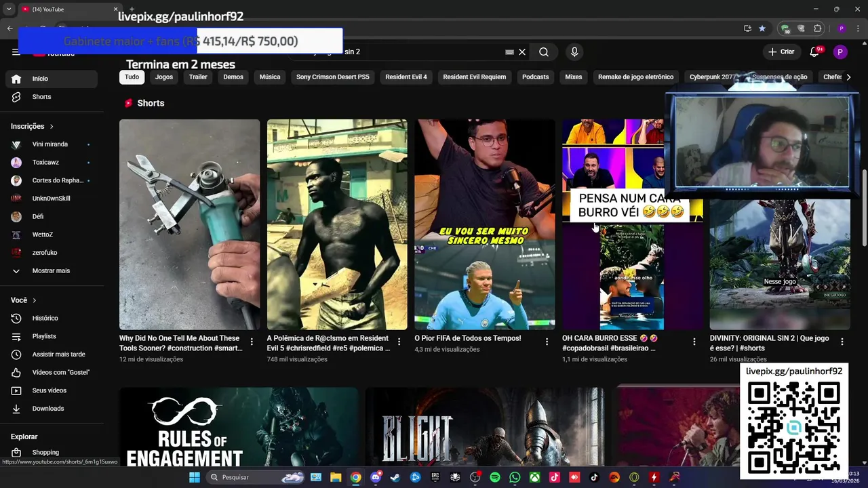Select the Resident Evil 4 chip
Image resolution: width=868 pixels, height=488 pixels.
click(x=406, y=77)
